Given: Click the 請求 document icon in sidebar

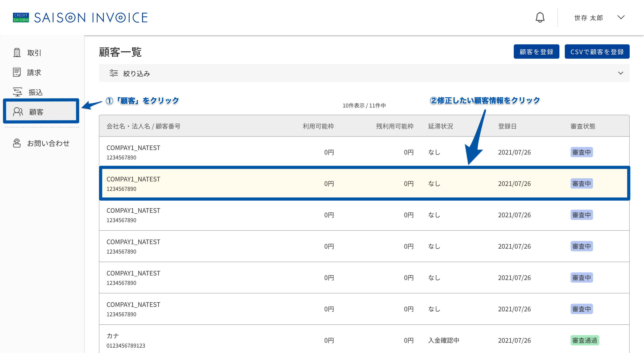Looking at the screenshot, I should (17, 72).
